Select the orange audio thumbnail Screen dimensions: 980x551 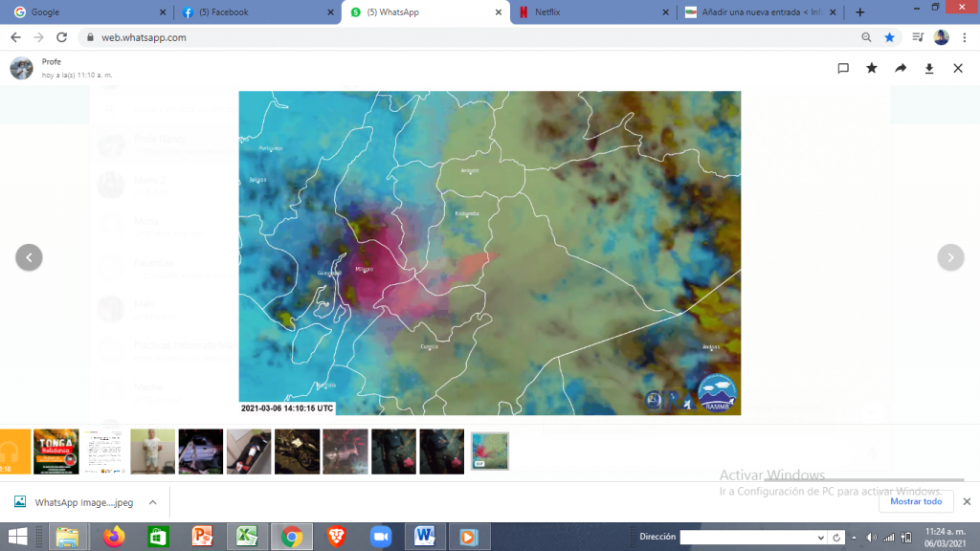click(x=15, y=452)
